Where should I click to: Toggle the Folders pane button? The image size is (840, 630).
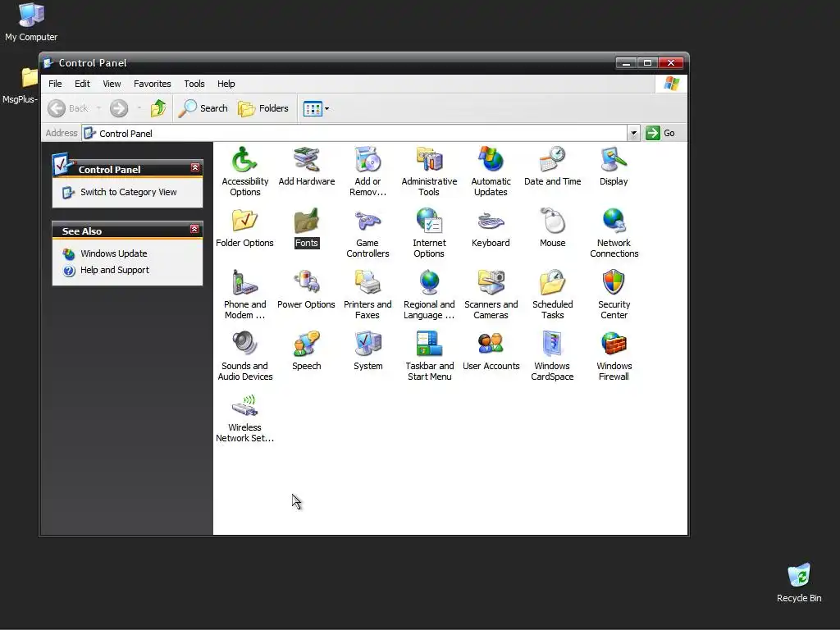coord(263,108)
